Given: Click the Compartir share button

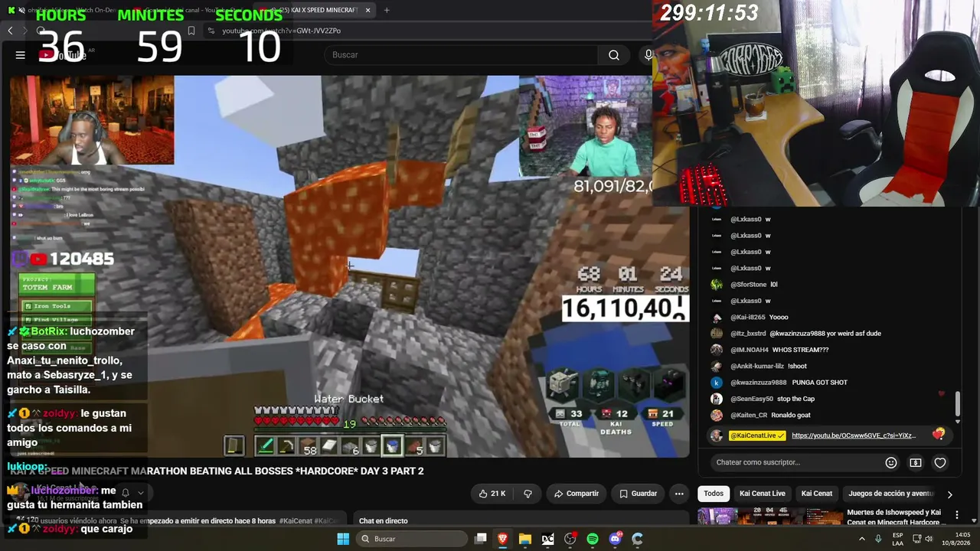Looking at the screenshot, I should coord(577,494).
